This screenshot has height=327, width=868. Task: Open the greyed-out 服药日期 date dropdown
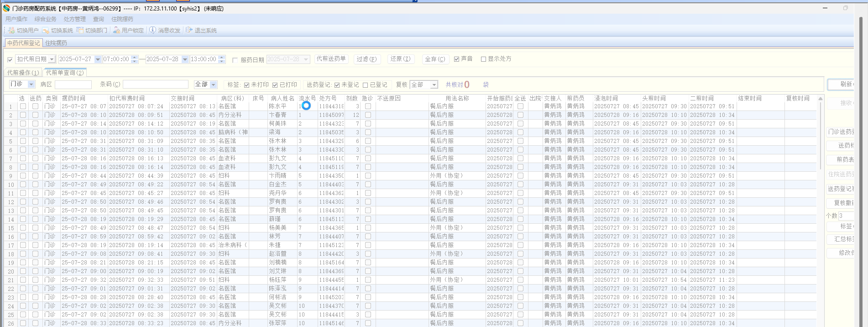click(306, 59)
